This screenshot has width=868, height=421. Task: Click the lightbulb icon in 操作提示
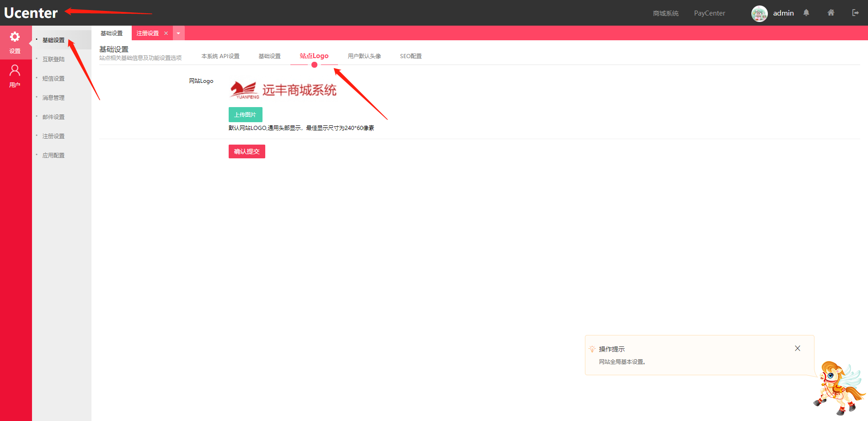pos(592,349)
